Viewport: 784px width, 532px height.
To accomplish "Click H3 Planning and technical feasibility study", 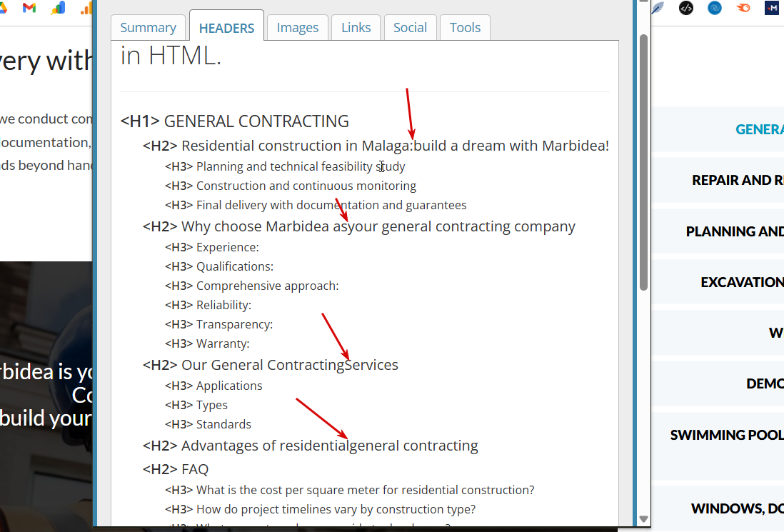I will point(285,166).
